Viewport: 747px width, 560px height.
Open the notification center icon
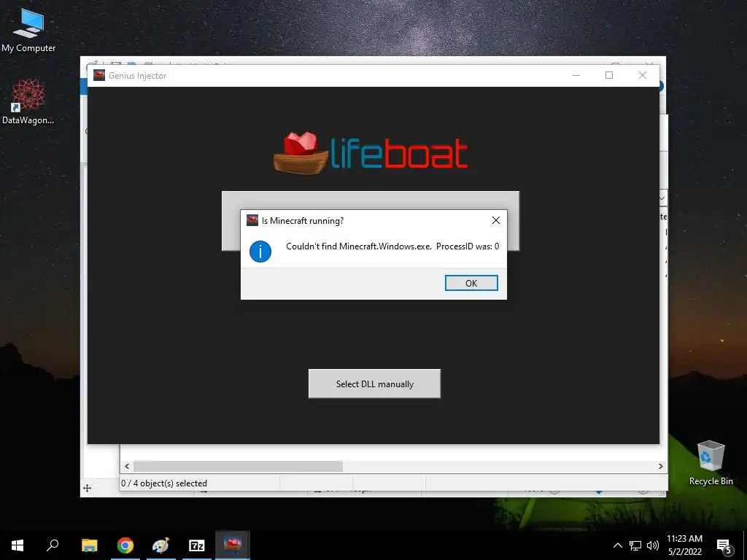click(x=724, y=545)
